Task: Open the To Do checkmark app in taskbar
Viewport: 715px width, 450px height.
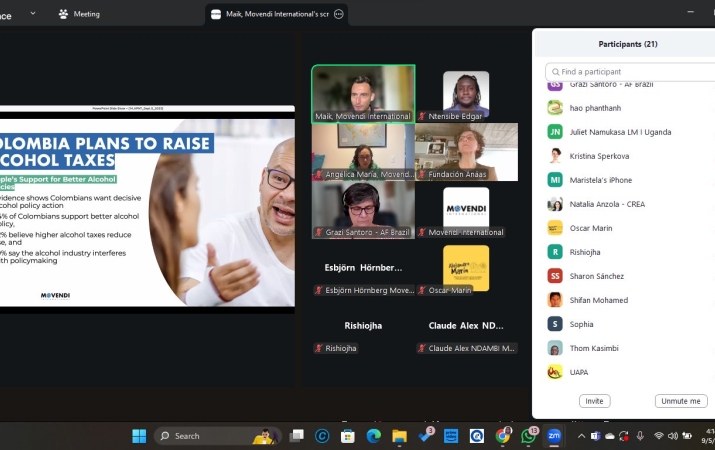Action: (x=425, y=436)
